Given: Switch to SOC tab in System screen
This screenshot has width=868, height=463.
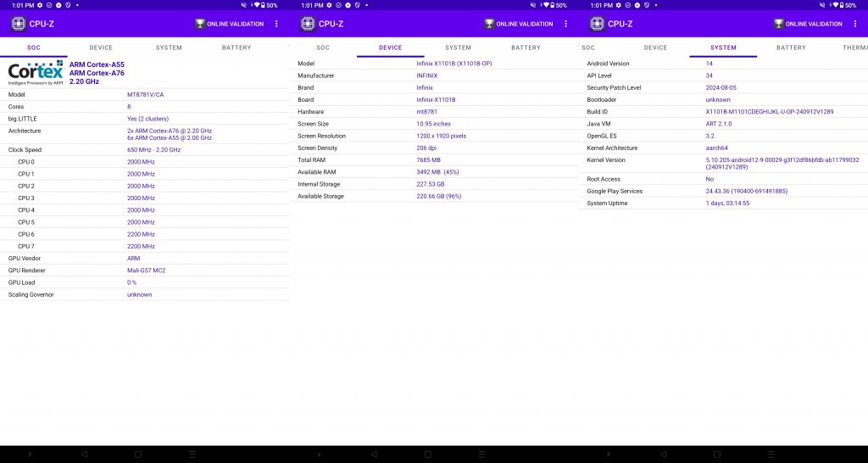Looking at the screenshot, I should click(588, 47).
